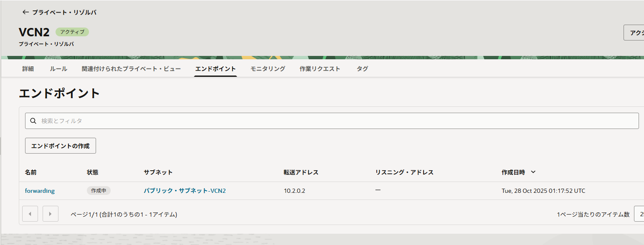Click the リスニング・アドレス column header

[x=405, y=172]
